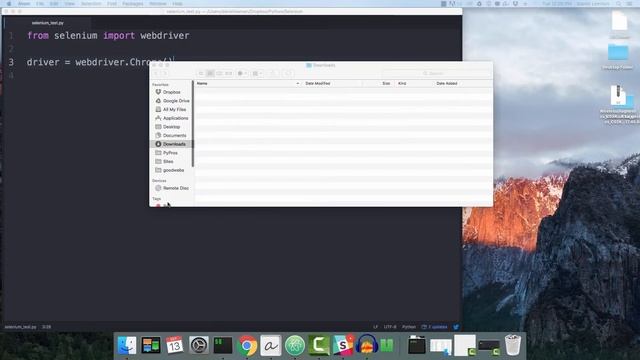Open the File menu
This screenshot has width=640, height=360.
tap(40, 4)
